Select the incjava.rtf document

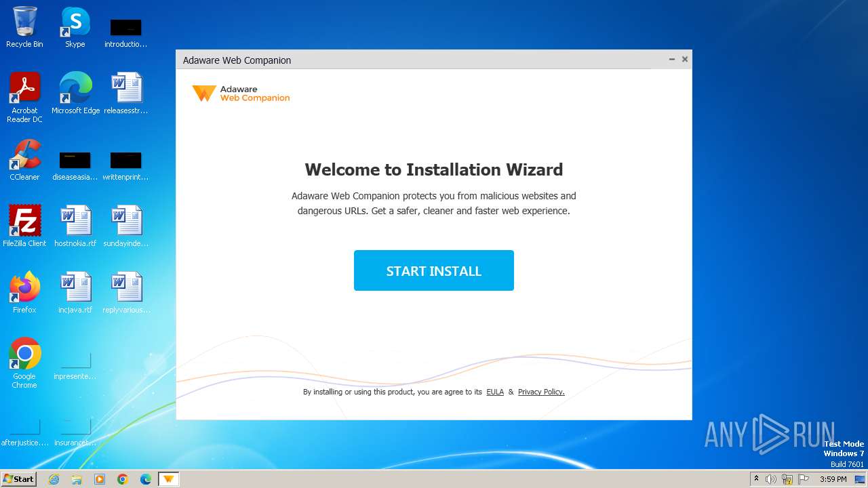click(75, 293)
